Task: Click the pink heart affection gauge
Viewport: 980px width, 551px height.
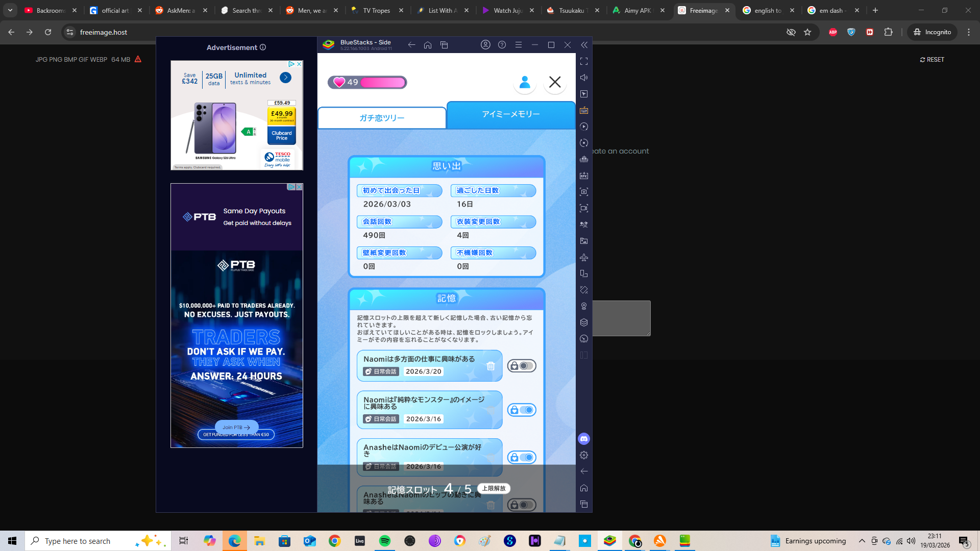Action: [x=367, y=82]
